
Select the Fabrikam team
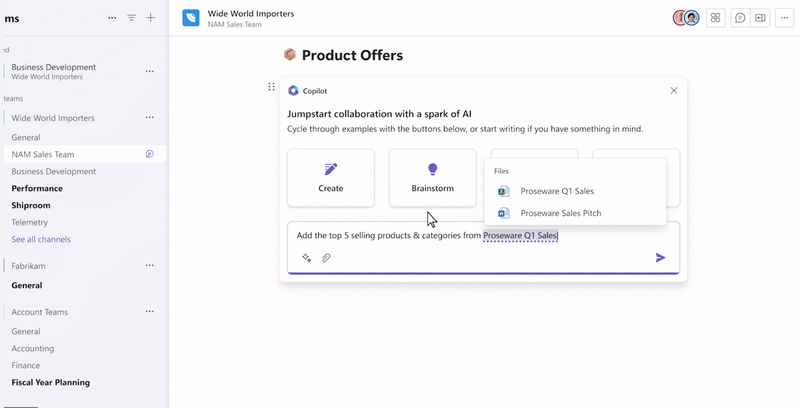click(29, 266)
